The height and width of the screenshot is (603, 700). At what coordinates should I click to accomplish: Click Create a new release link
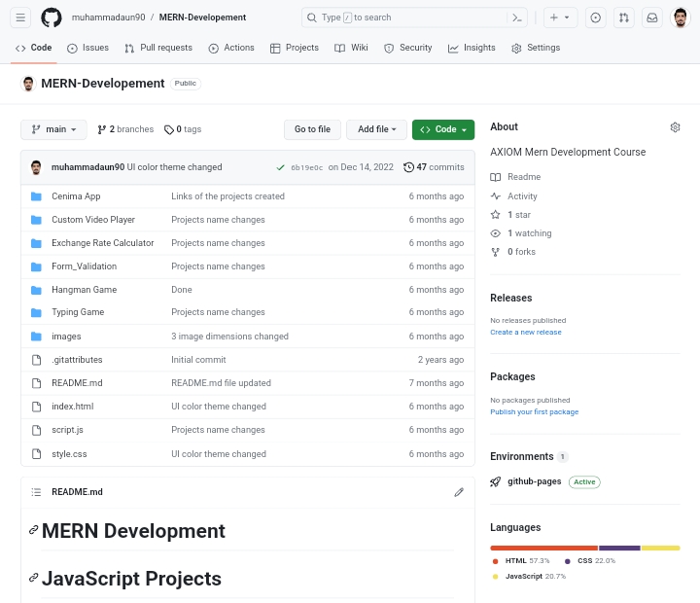[x=526, y=333]
